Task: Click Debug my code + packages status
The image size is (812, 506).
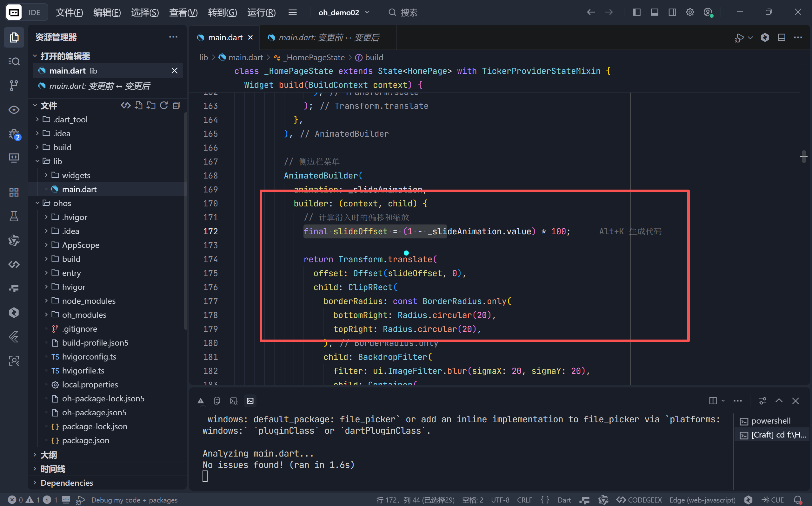Action: pyautogui.click(x=134, y=500)
